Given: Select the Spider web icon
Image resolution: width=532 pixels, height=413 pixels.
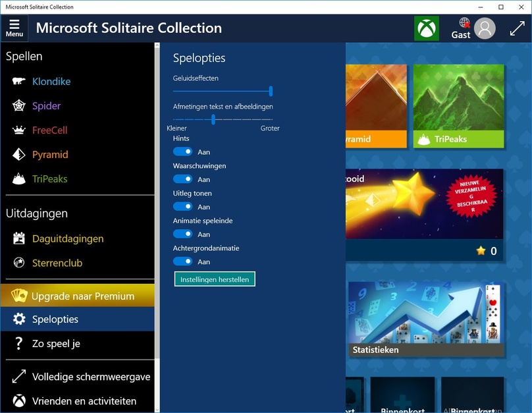Looking at the screenshot, I should point(19,105).
